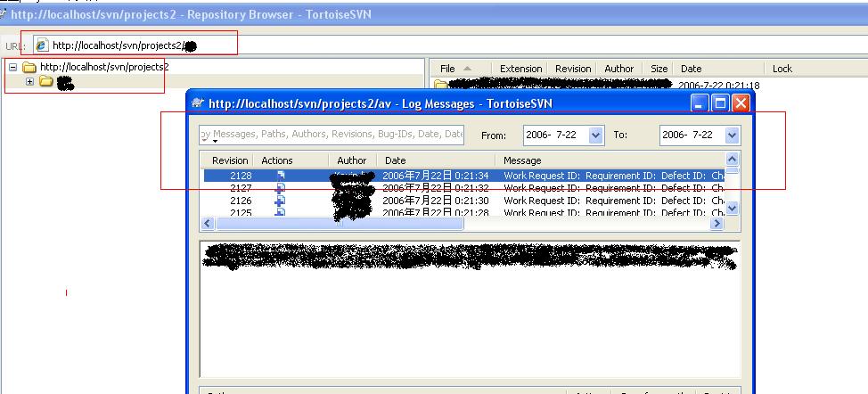Click the URL input field in Repository Browser
Screen dimensions: 868x394
(449, 45)
